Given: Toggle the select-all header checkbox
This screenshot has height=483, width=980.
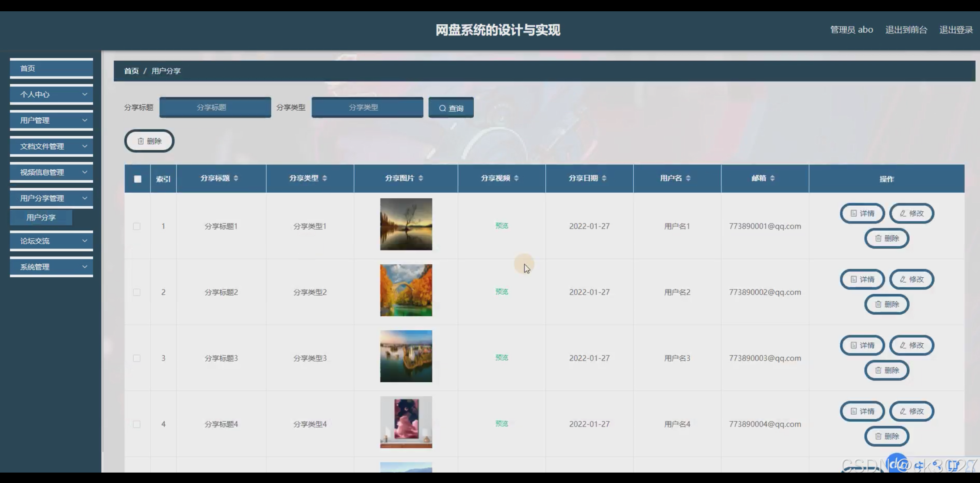Looking at the screenshot, I should point(138,179).
